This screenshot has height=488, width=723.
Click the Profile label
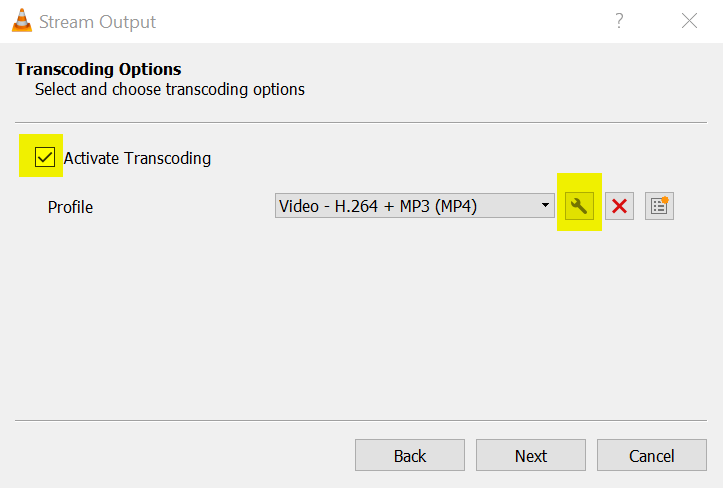point(70,207)
